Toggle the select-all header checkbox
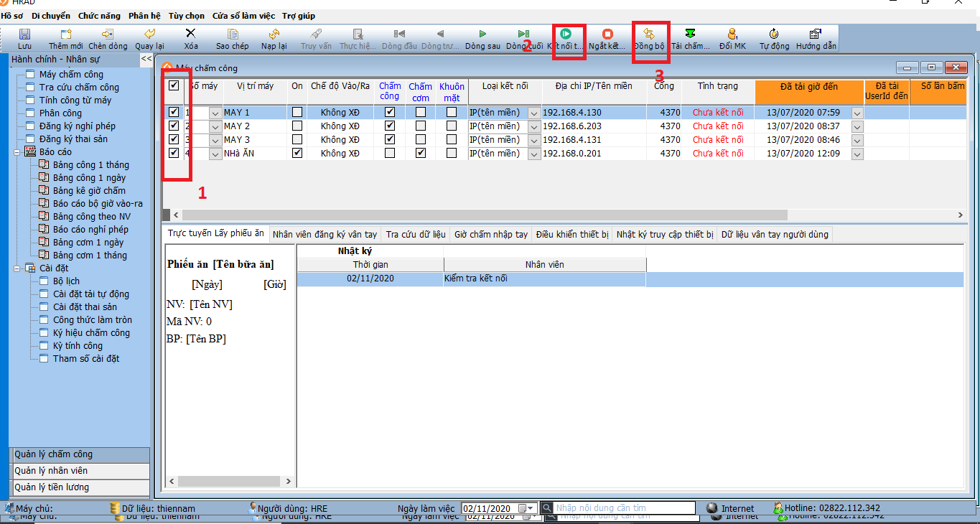 174,85
